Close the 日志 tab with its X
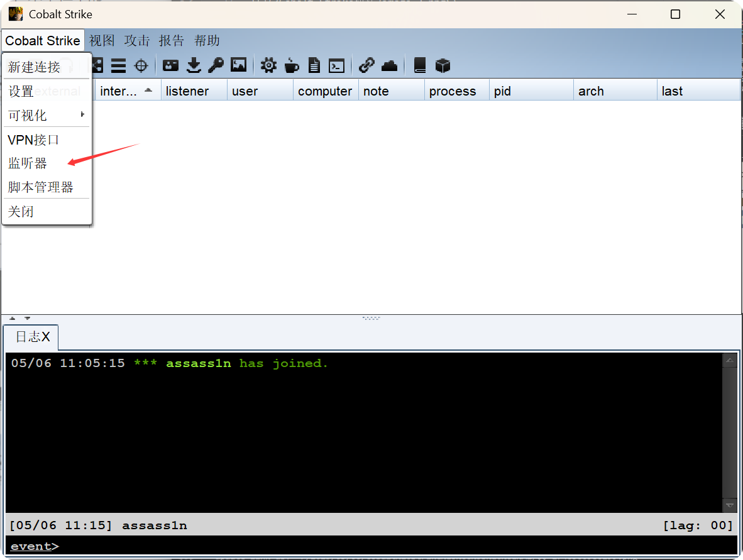 [46, 337]
